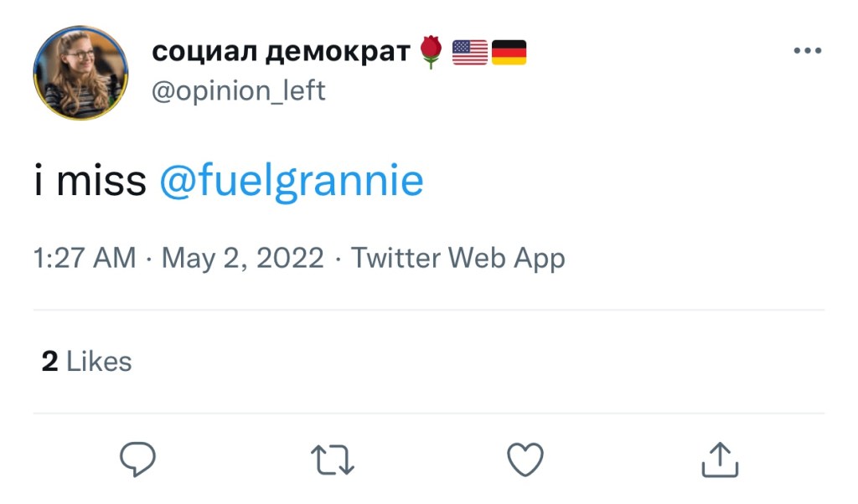Click the word "miss" in the tweet

[101, 182]
